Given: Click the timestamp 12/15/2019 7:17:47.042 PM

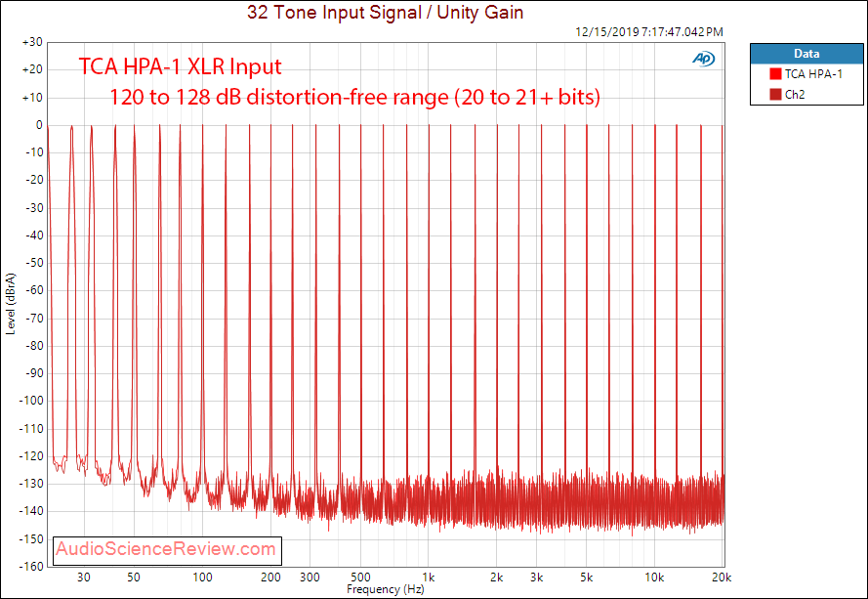Looking at the screenshot, I should (x=649, y=32).
